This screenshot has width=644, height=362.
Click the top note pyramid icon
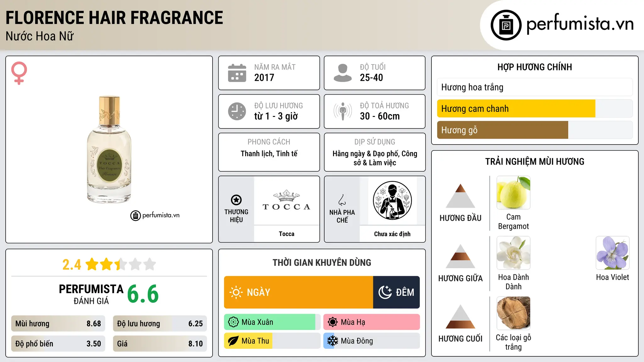tap(460, 196)
